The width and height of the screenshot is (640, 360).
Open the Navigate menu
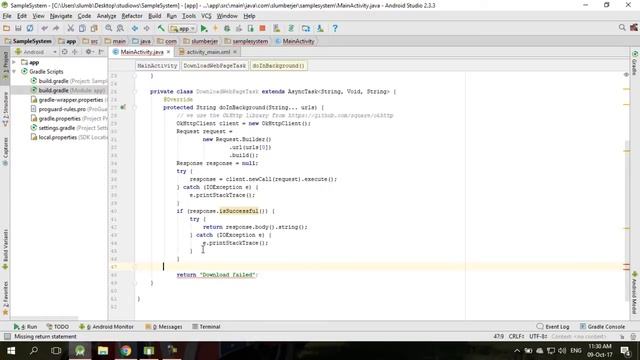(x=61, y=16)
